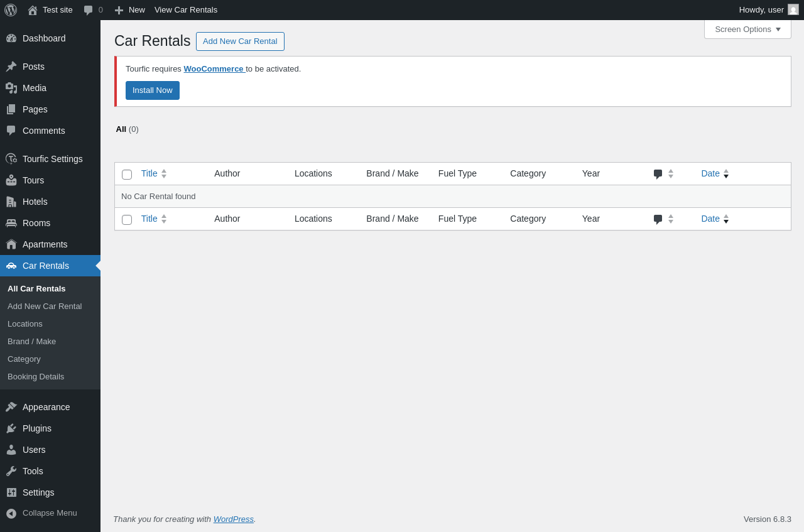Click the Tours sidebar icon
804x532 pixels.
pyautogui.click(x=11, y=180)
